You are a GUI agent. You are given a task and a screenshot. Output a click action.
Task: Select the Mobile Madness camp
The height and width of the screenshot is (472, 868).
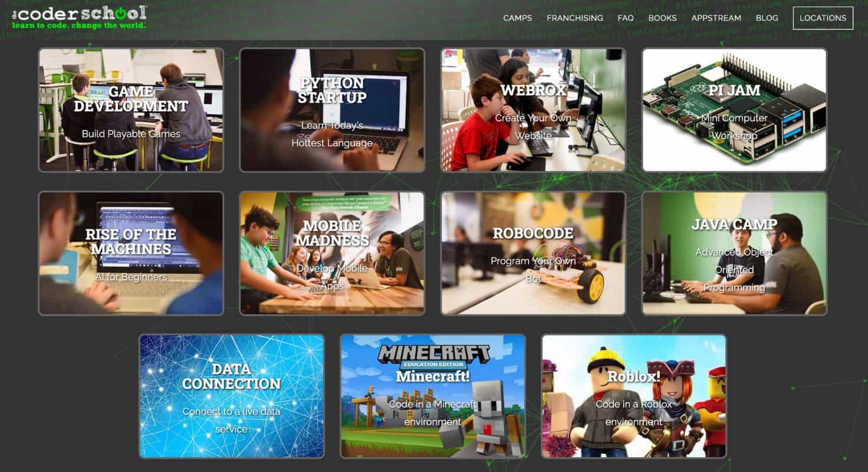(332, 253)
